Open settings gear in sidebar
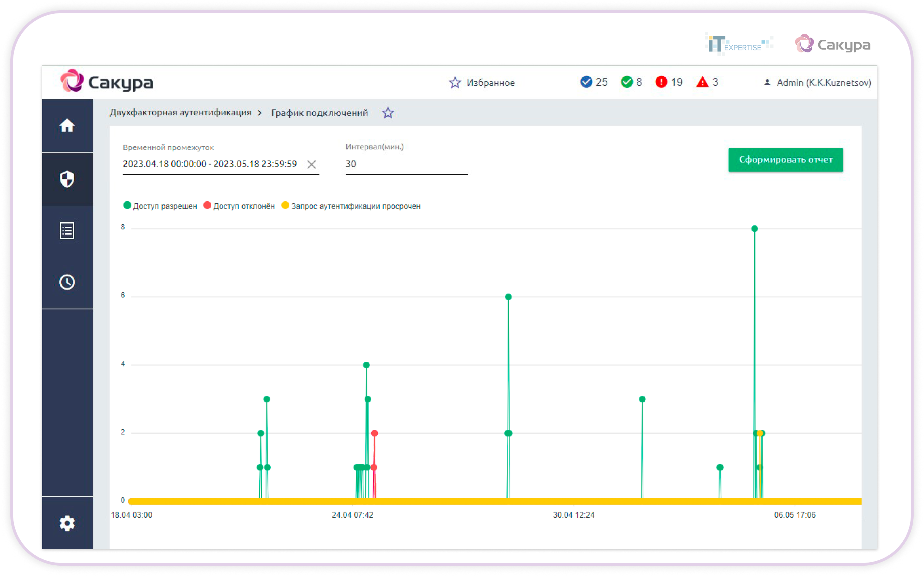The height and width of the screenshot is (576, 924). 67,523
